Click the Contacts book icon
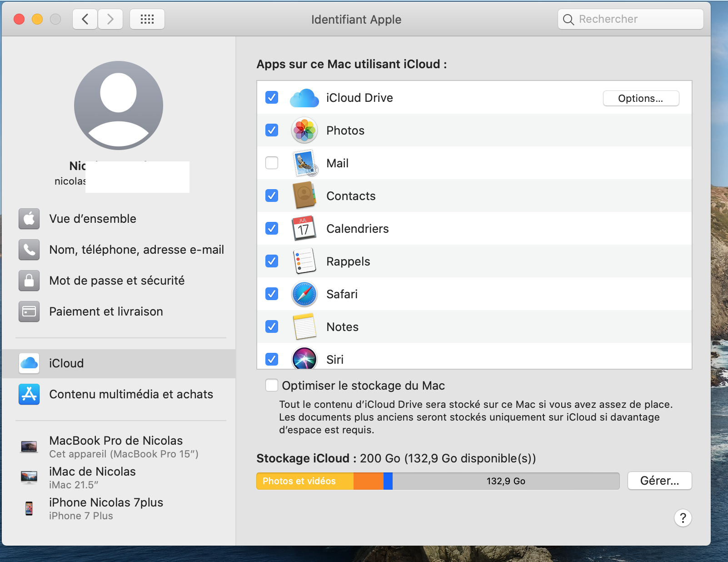Image resolution: width=728 pixels, height=562 pixels. pyautogui.click(x=304, y=196)
